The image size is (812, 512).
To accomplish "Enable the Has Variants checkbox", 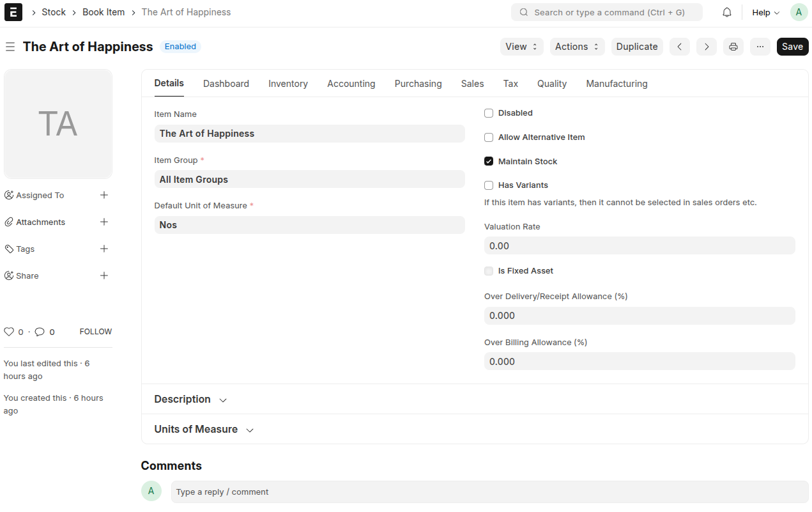I will [489, 185].
